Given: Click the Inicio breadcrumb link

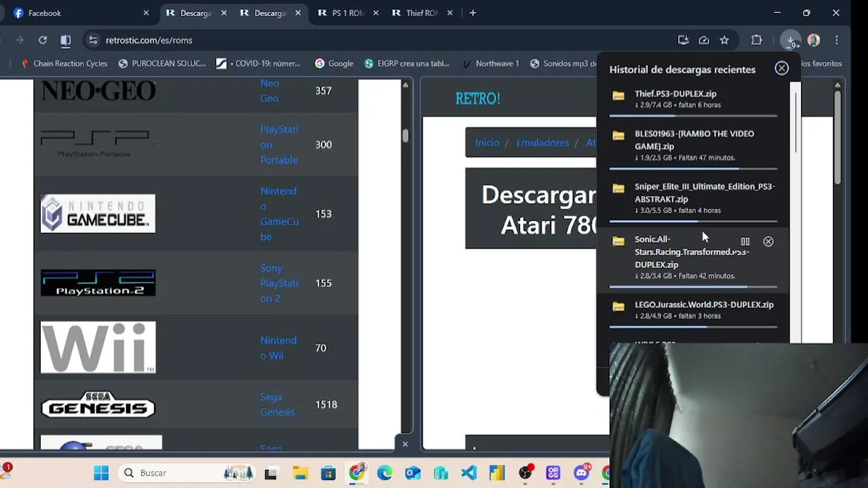Looking at the screenshot, I should click(487, 142).
